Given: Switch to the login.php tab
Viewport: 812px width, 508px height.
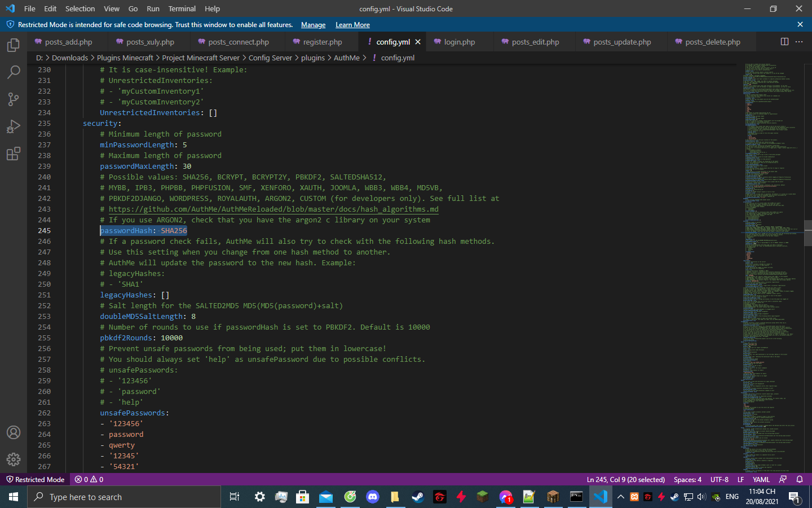Looking at the screenshot, I should (459, 42).
